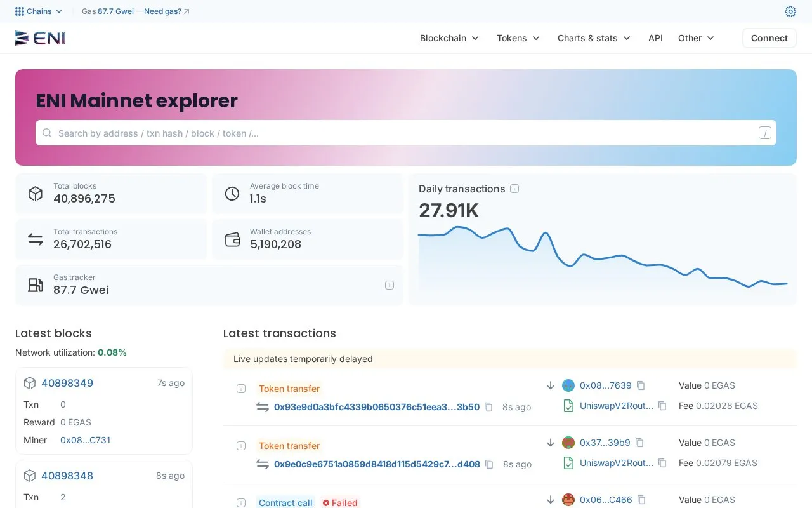Open transaction 0x9e0c9e6751a0859d8418d115d5429c7...d408

coord(377,464)
